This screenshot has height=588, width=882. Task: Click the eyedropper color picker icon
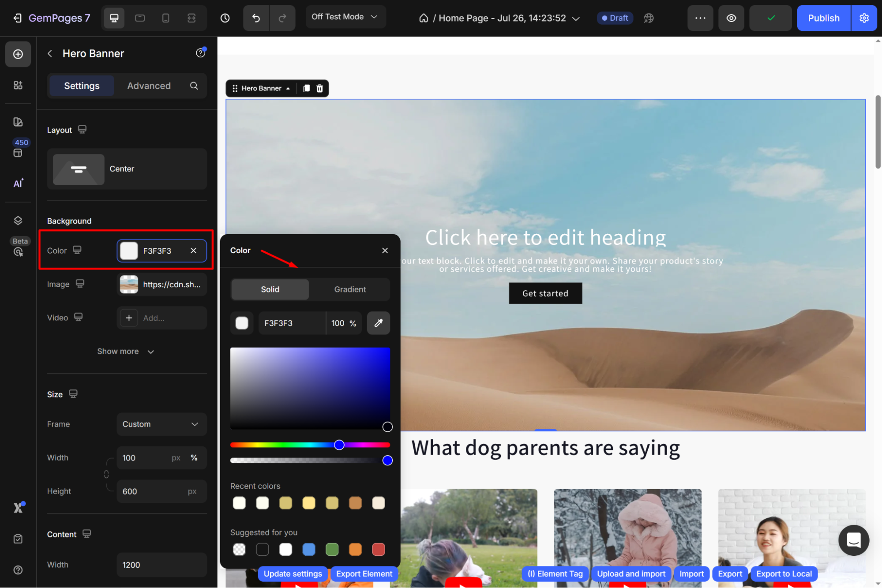[378, 323]
